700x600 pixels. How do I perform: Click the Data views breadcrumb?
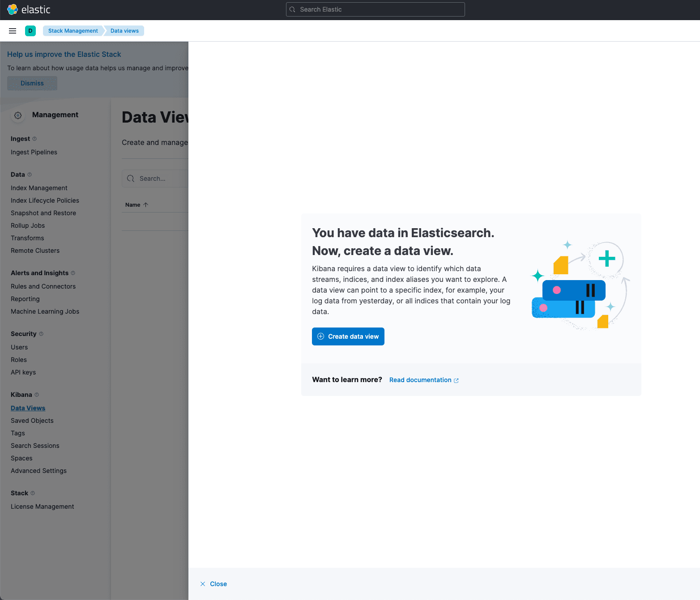coord(124,31)
